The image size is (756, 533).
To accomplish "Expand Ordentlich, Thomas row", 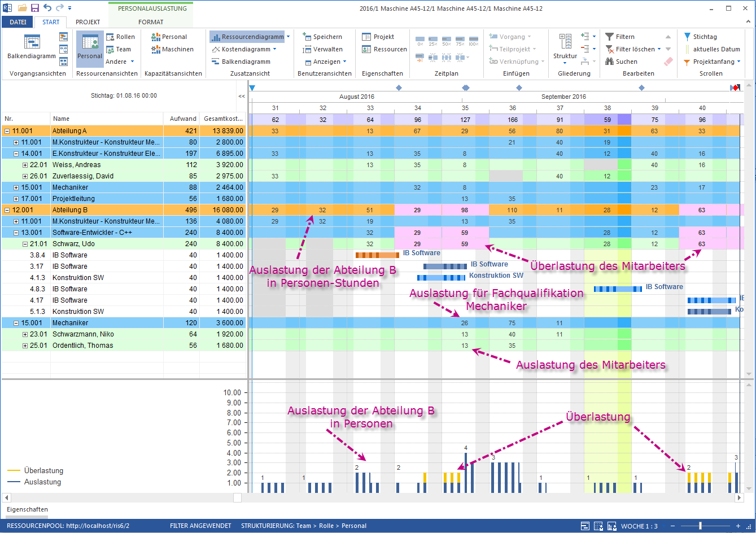I will pos(25,346).
